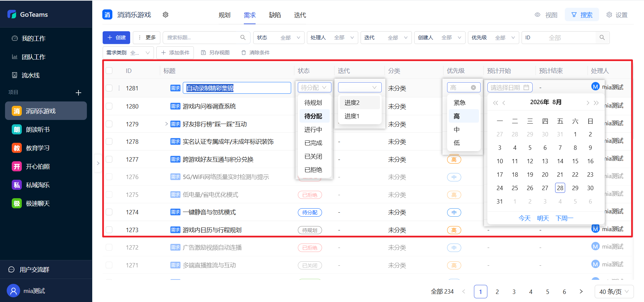Open the 创建人 filter dropdown
This screenshot has height=302, width=644.
pyautogui.click(x=440, y=38)
